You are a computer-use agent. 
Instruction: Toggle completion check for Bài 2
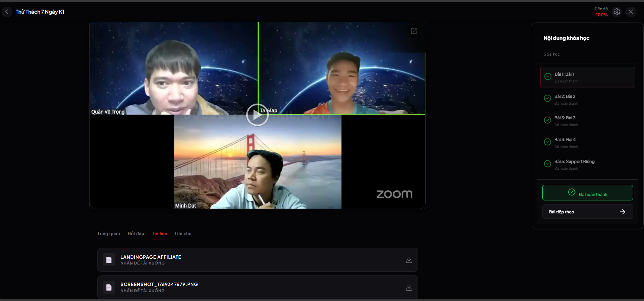pos(547,99)
